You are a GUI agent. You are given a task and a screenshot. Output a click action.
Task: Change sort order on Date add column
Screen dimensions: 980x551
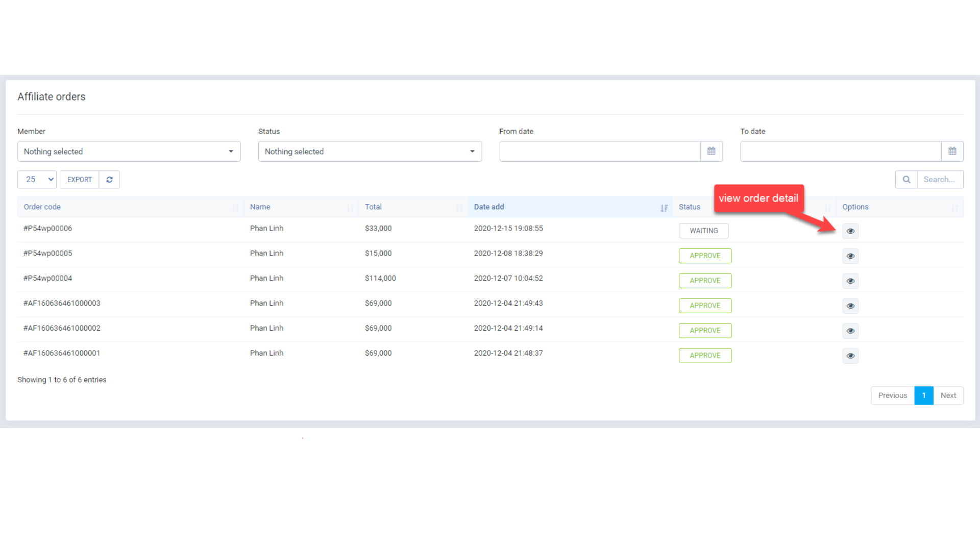(x=664, y=208)
